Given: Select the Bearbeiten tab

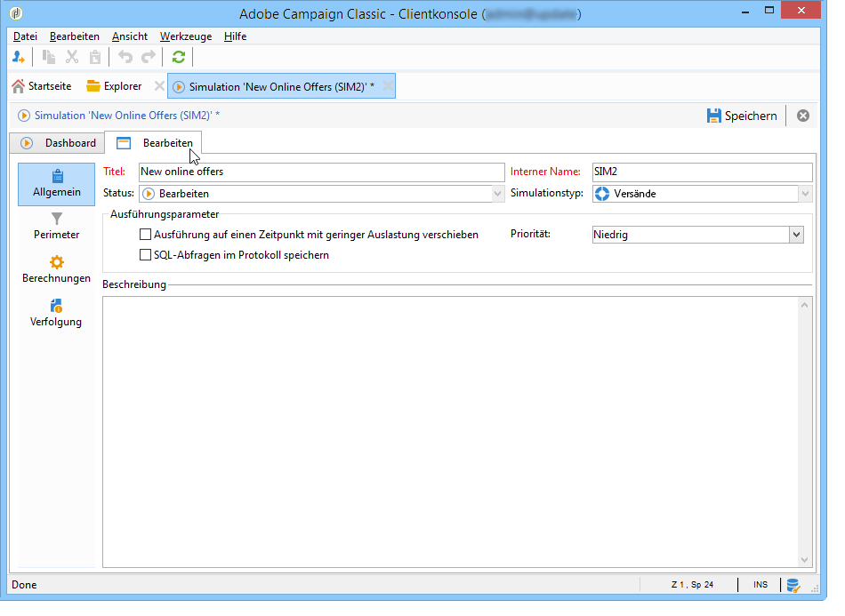Looking at the screenshot, I should [154, 143].
